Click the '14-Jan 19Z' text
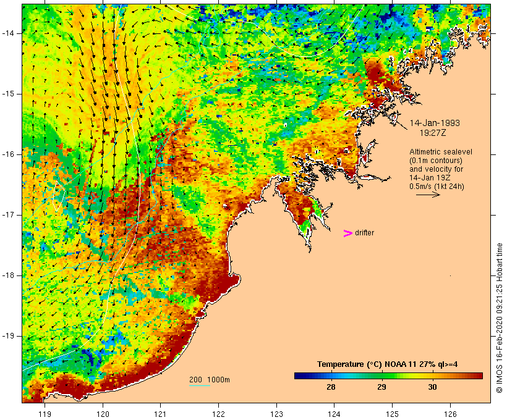 coord(430,178)
